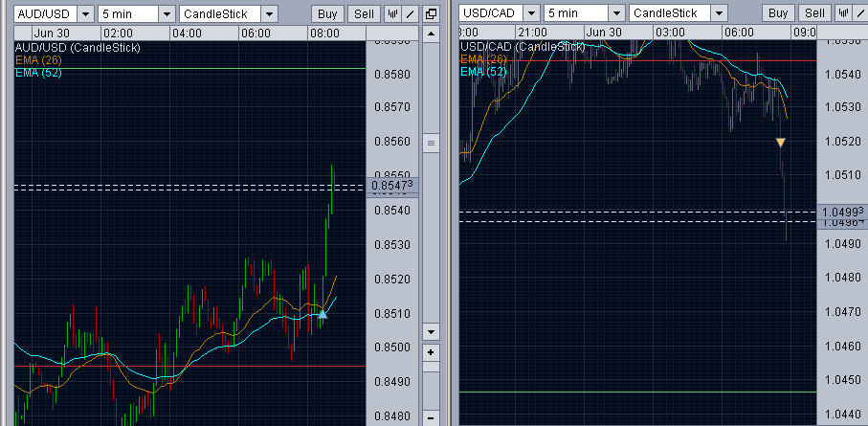Click zoom slider handle between plus and minus
Image resolution: width=868 pixels, height=426 pixels.
431,367
